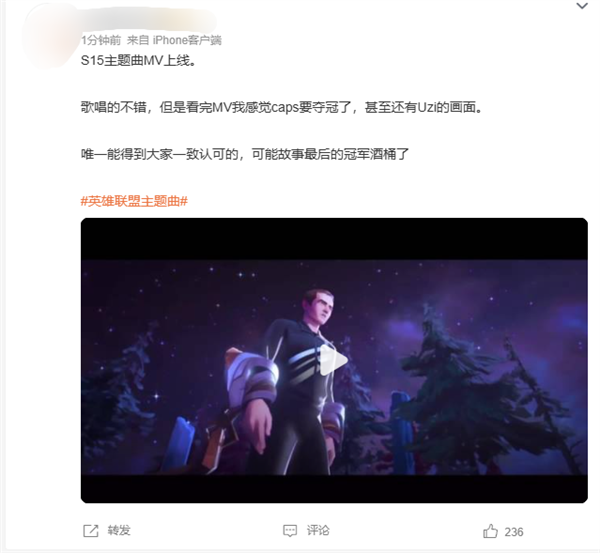Select the 评论 label
Viewport: 600px width, 553px height.
(318, 530)
